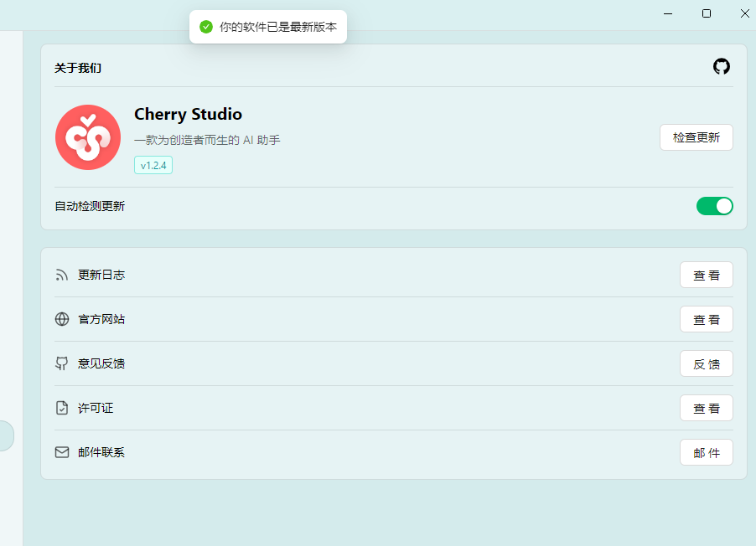
Task: Click the green check icon in notification
Action: click(206, 27)
